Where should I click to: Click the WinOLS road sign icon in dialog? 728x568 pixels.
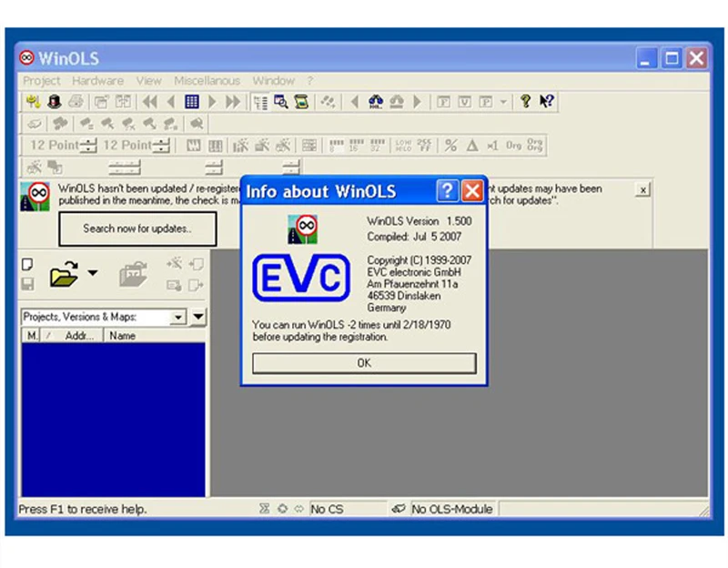tap(302, 229)
